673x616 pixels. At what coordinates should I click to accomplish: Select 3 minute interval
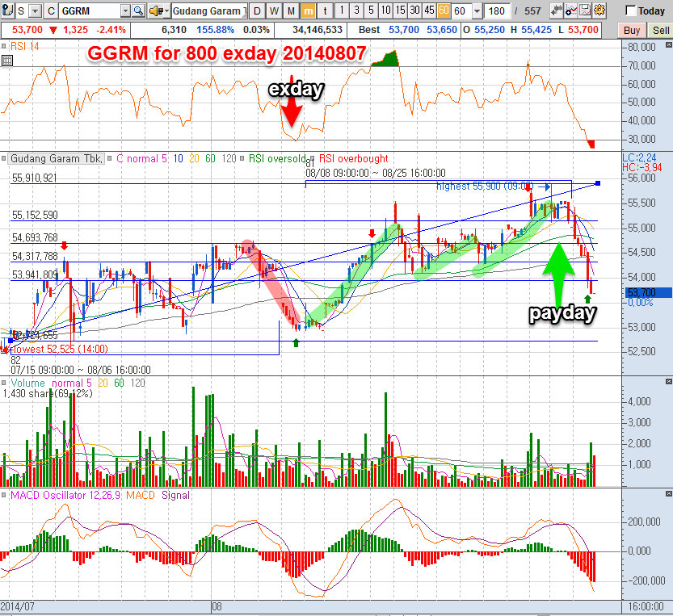coord(356,10)
